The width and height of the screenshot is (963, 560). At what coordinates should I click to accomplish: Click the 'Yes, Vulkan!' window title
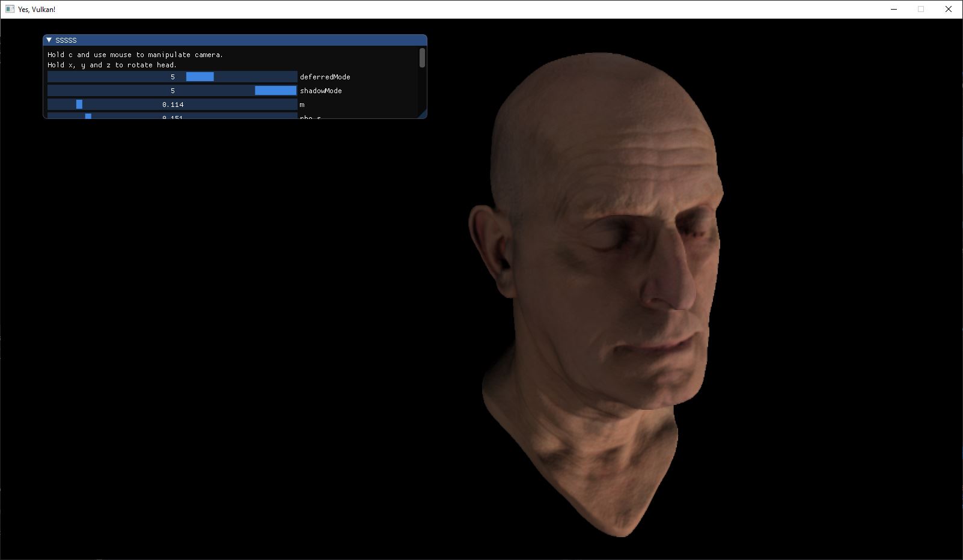point(37,10)
